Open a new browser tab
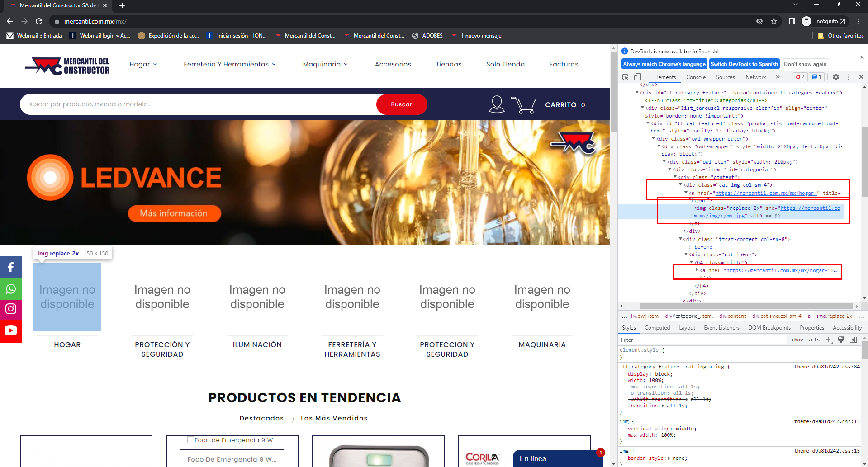 (122, 5)
